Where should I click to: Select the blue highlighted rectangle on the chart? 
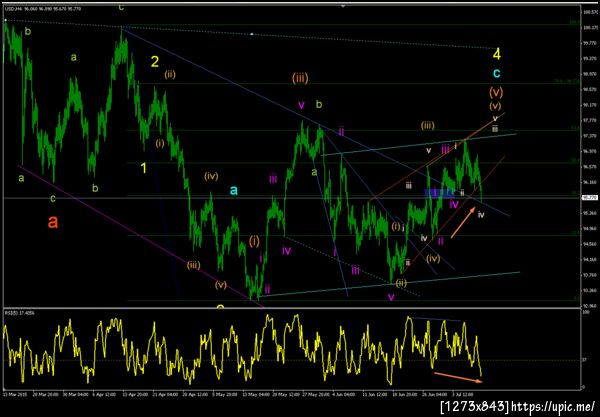coord(439,193)
